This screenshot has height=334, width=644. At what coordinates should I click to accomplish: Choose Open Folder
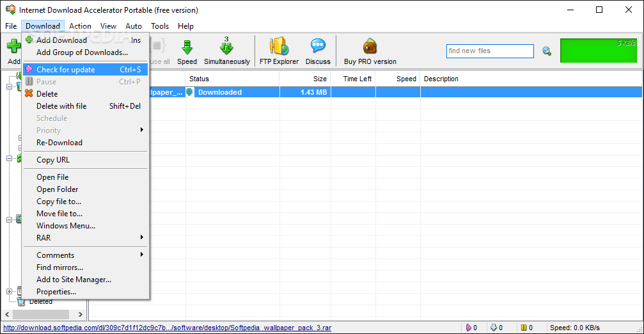tap(86, 189)
